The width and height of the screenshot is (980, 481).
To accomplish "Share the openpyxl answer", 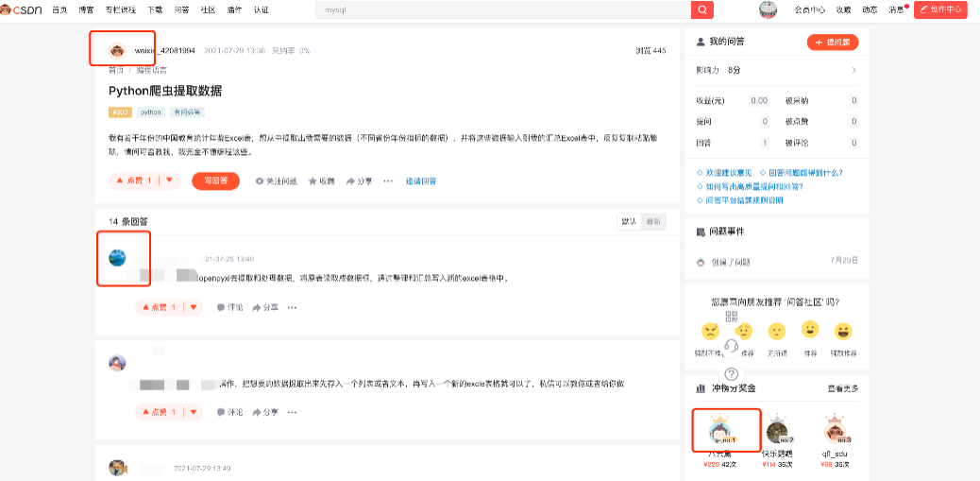I will (x=265, y=308).
